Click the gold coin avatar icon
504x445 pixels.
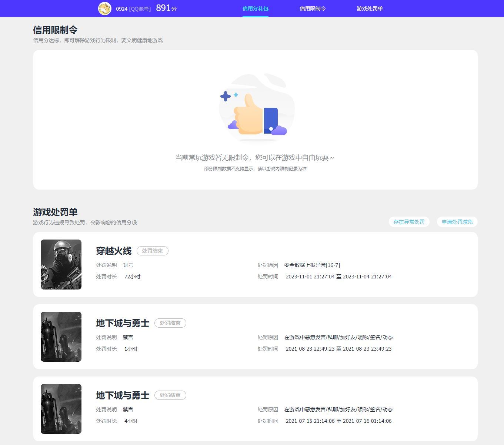coord(104,8)
